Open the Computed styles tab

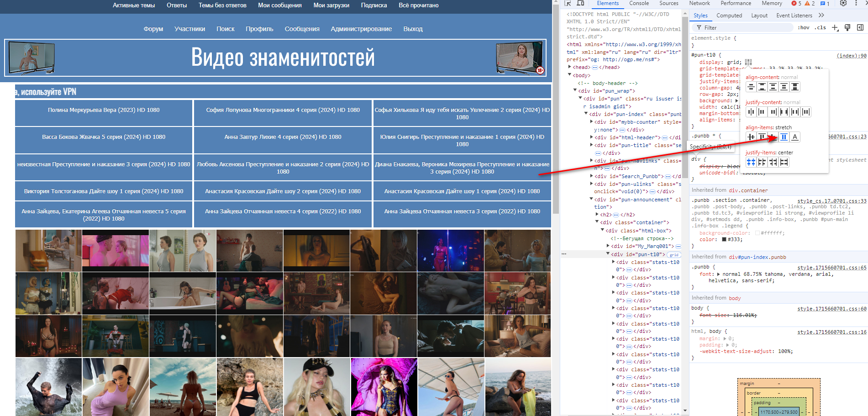729,16
